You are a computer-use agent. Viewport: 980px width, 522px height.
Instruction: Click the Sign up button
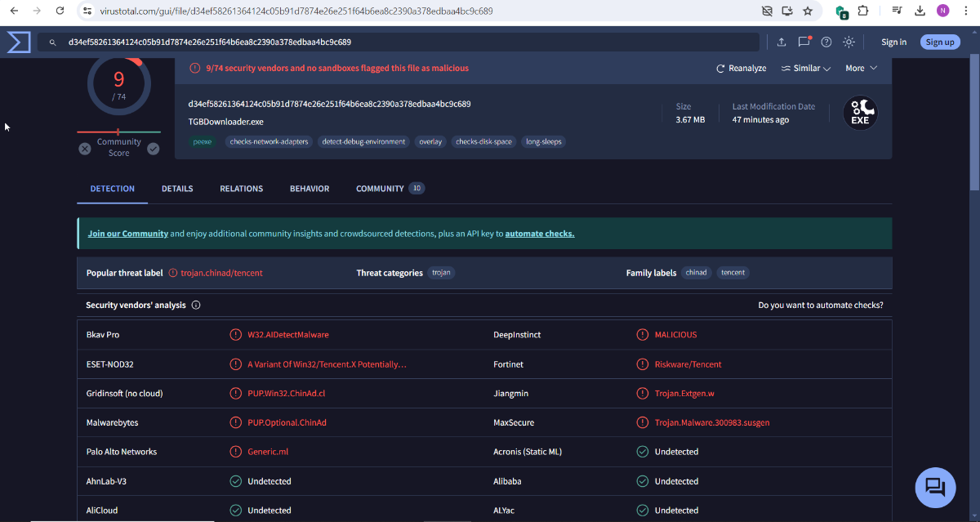point(939,42)
